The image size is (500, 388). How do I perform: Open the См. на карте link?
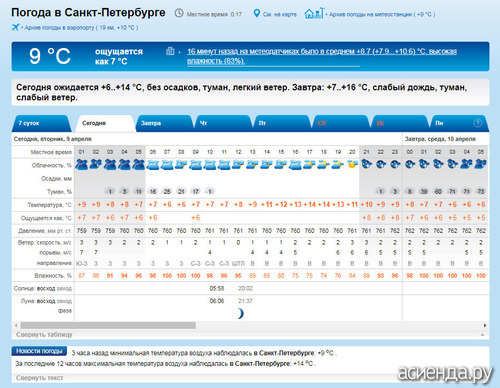coord(280,14)
